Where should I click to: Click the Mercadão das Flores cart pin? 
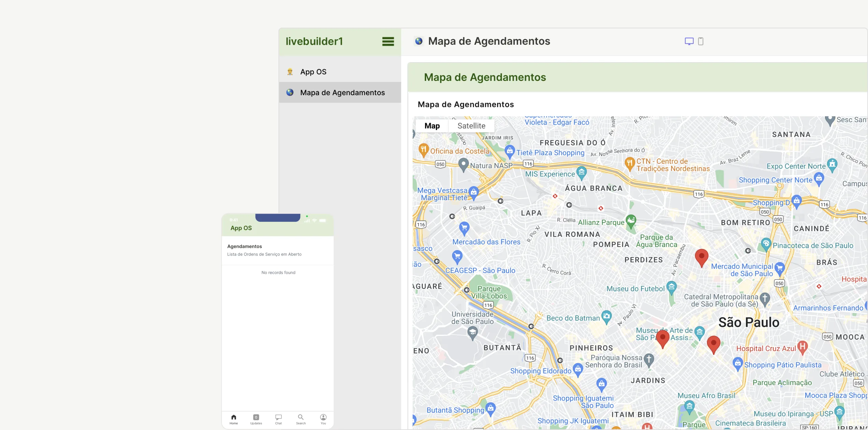pos(464,228)
